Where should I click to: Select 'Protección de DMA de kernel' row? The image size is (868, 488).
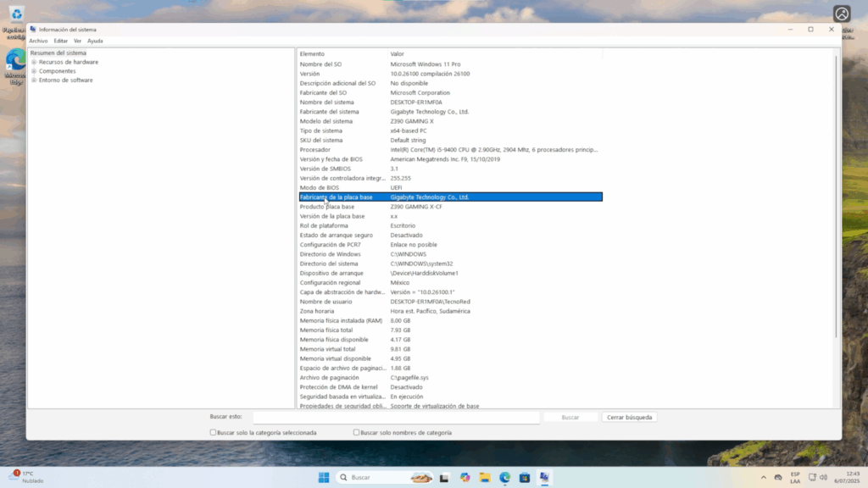point(450,386)
